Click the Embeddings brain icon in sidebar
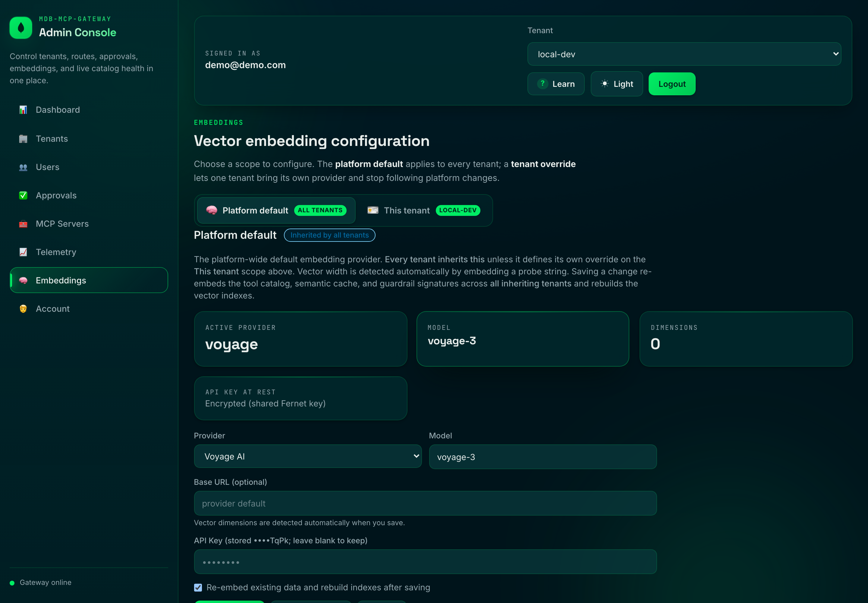868x603 pixels. coord(23,280)
